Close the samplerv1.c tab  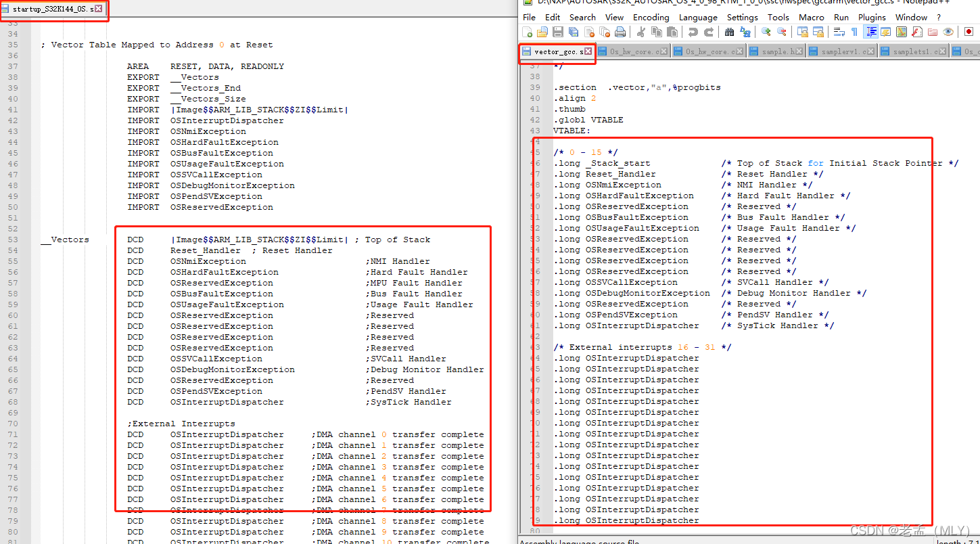(x=870, y=51)
